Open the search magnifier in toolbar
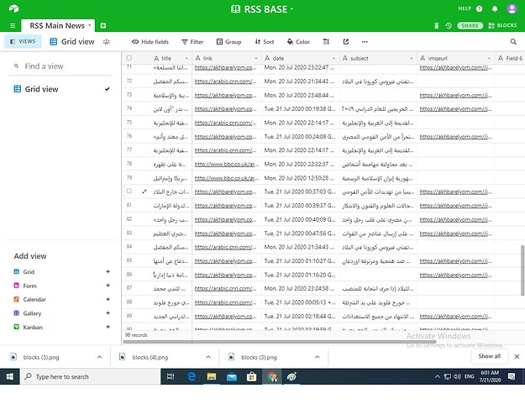Image resolution: width=525 pixels, height=420 pixels. coord(513,41)
